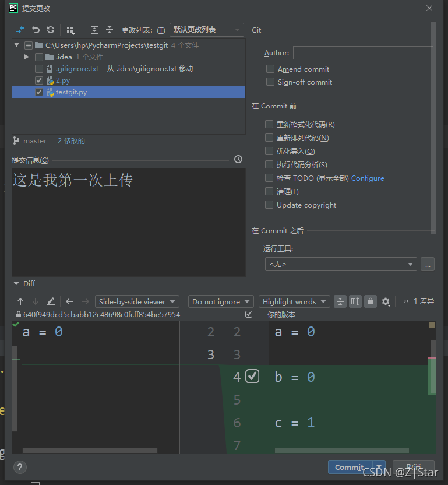The width and height of the screenshot is (448, 485).
Task: Click the Rollback undo icon
Action: (x=36, y=30)
